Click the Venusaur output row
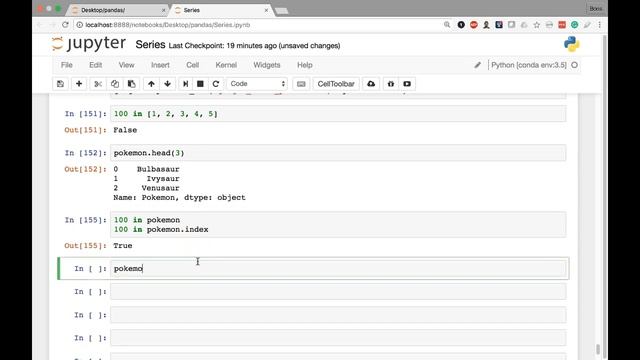 pyautogui.click(x=147, y=188)
